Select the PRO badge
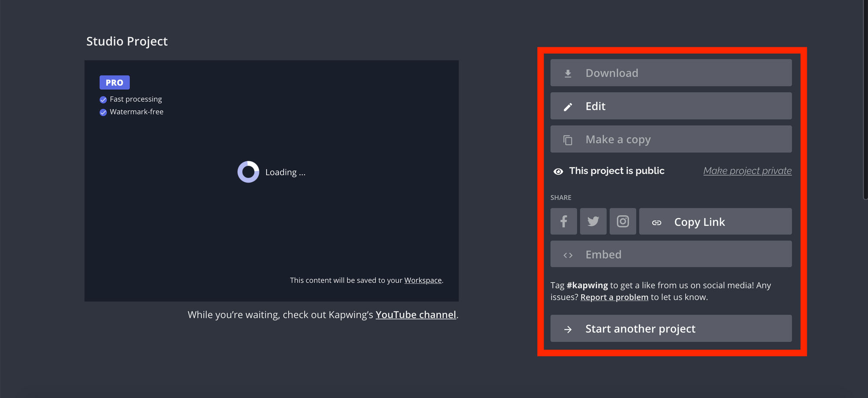The height and width of the screenshot is (398, 868). [x=114, y=82]
